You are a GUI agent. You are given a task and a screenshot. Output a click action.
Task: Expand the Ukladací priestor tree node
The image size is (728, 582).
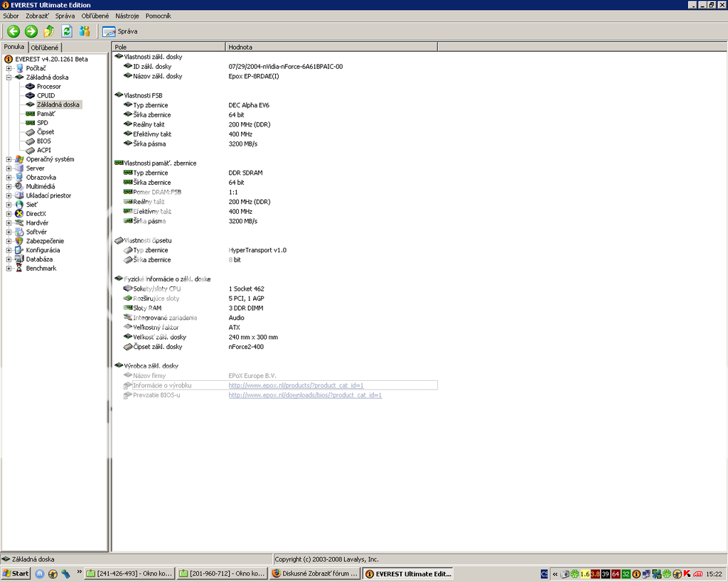[x=9, y=196]
